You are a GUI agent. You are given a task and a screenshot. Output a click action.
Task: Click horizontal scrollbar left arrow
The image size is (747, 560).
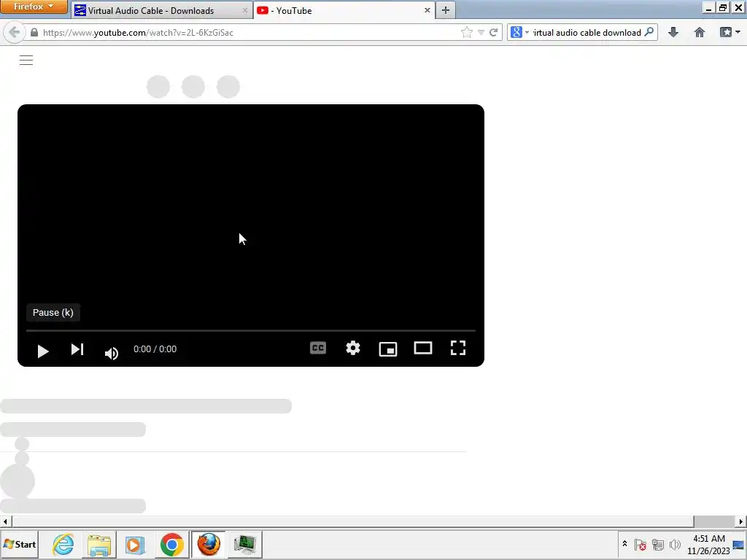(x=5, y=521)
